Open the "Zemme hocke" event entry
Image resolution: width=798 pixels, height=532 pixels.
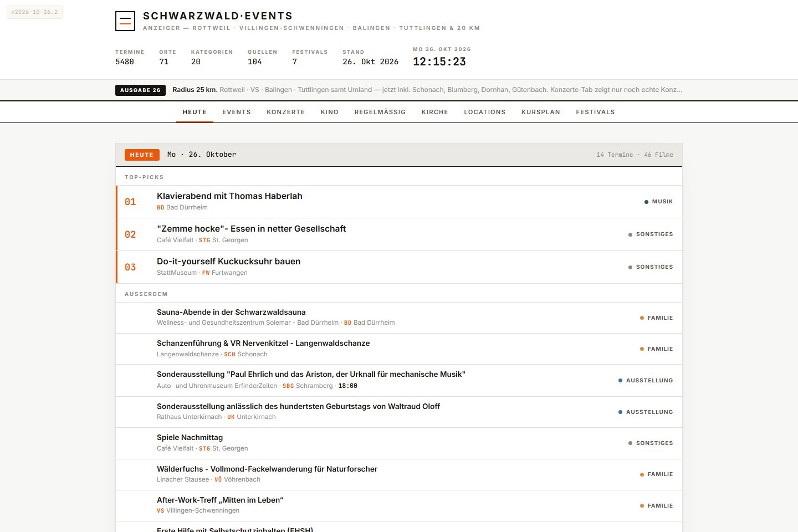click(399, 234)
